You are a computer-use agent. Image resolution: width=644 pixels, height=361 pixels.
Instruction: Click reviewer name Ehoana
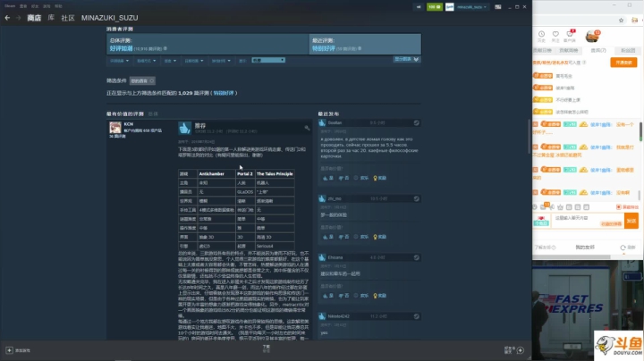[x=335, y=257]
